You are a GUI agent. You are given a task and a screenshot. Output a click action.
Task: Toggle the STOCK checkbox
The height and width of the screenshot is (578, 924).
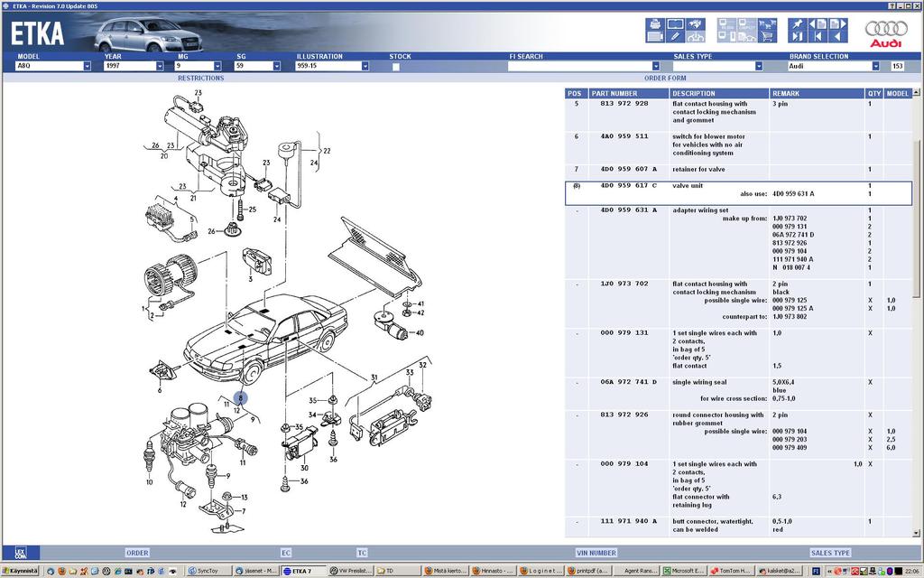[x=396, y=66]
